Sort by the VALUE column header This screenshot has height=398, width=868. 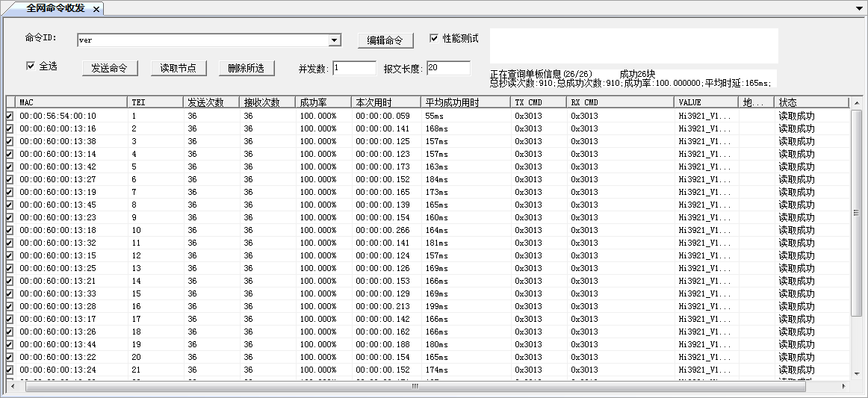[x=707, y=102]
